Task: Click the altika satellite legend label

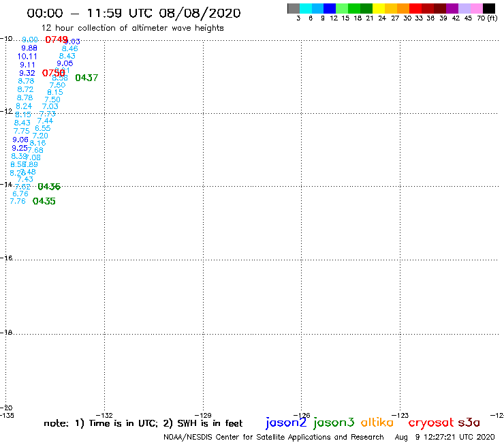Action: pyautogui.click(x=377, y=422)
